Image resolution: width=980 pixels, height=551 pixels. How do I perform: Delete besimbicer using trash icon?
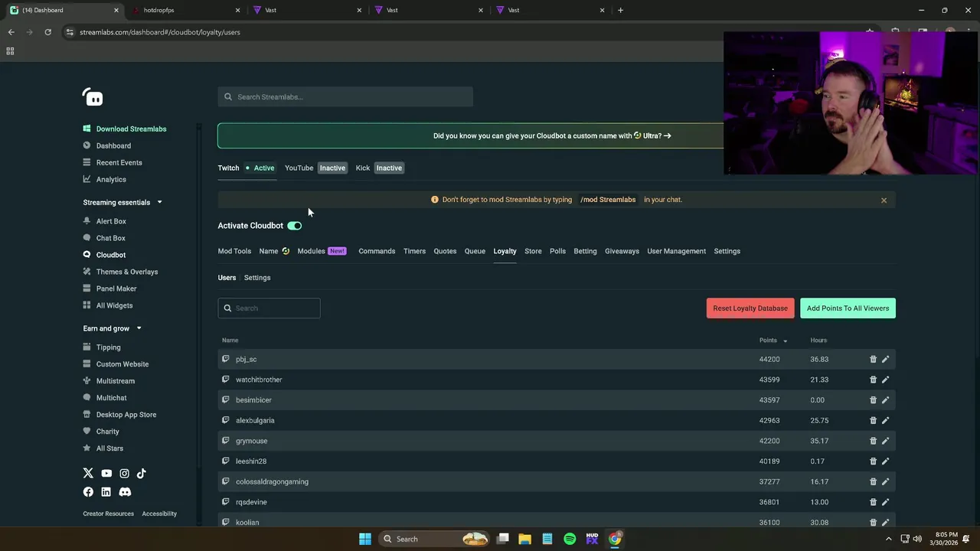pos(873,399)
